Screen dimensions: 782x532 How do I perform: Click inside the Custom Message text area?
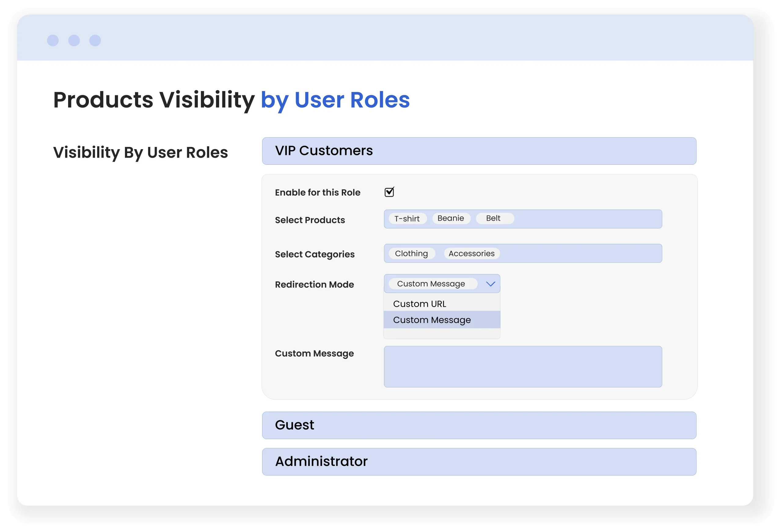[x=523, y=367]
